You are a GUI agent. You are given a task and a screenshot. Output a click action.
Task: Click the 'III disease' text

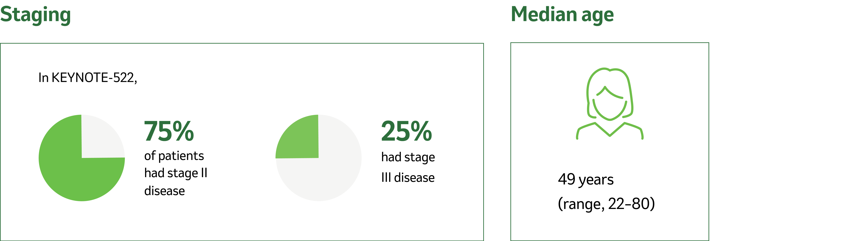pyautogui.click(x=408, y=178)
